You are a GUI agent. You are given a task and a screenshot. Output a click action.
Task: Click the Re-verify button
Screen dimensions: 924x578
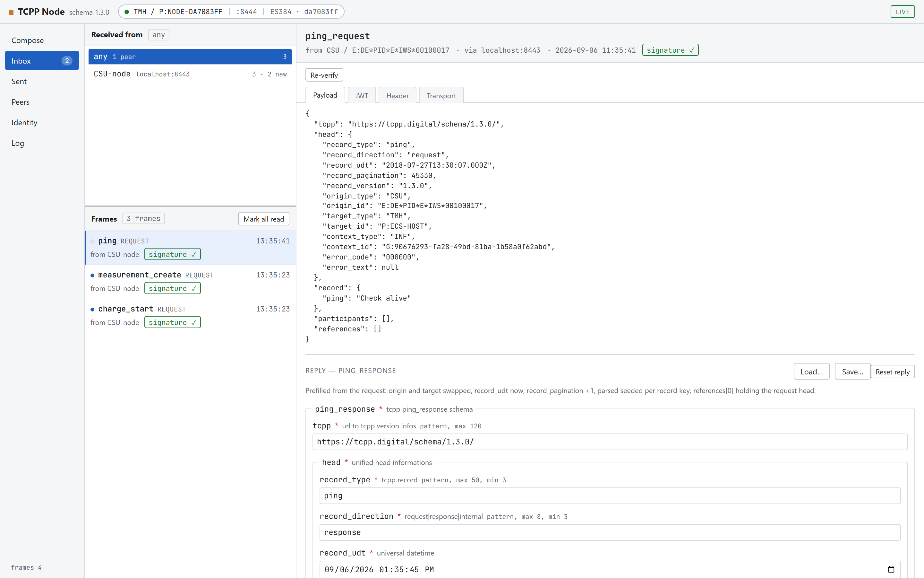pyautogui.click(x=324, y=75)
